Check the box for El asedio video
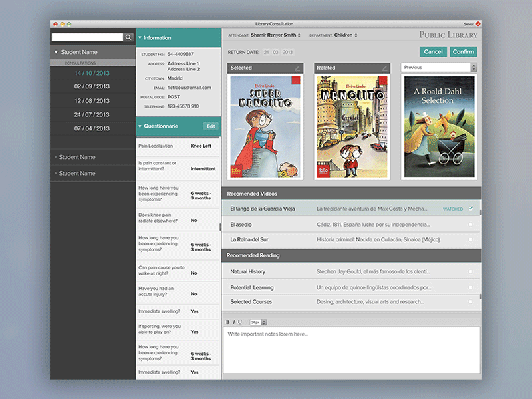 (x=471, y=224)
